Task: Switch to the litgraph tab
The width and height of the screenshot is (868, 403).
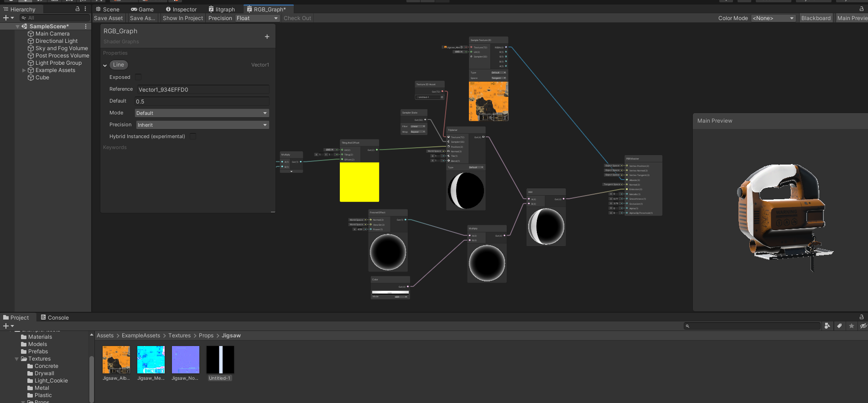Action: pyautogui.click(x=222, y=9)
